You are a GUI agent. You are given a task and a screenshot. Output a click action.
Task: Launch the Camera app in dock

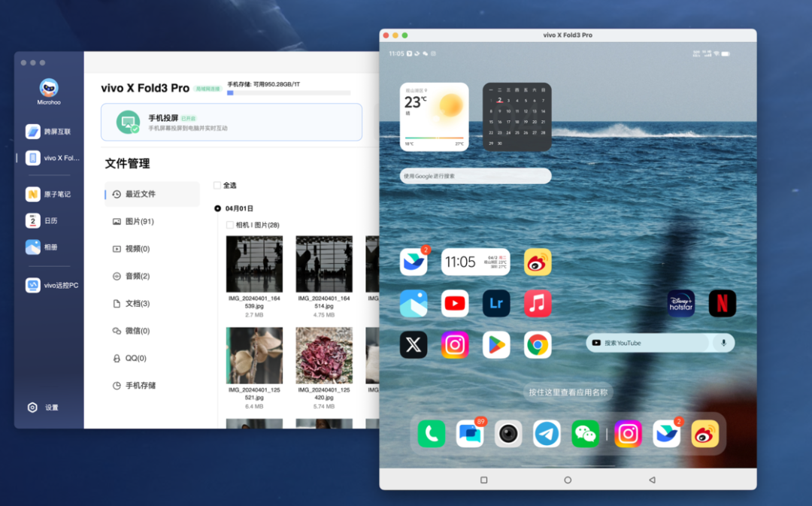point(508,434)
